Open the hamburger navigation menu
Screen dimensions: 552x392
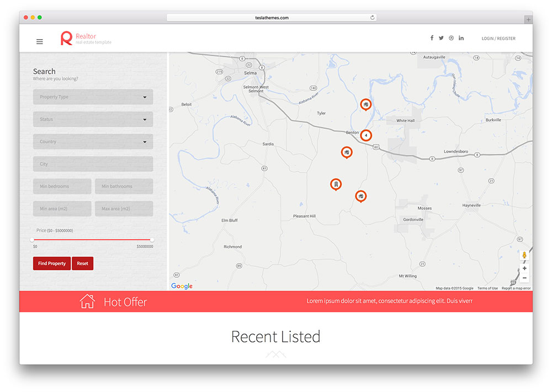[x=39, y=41]
